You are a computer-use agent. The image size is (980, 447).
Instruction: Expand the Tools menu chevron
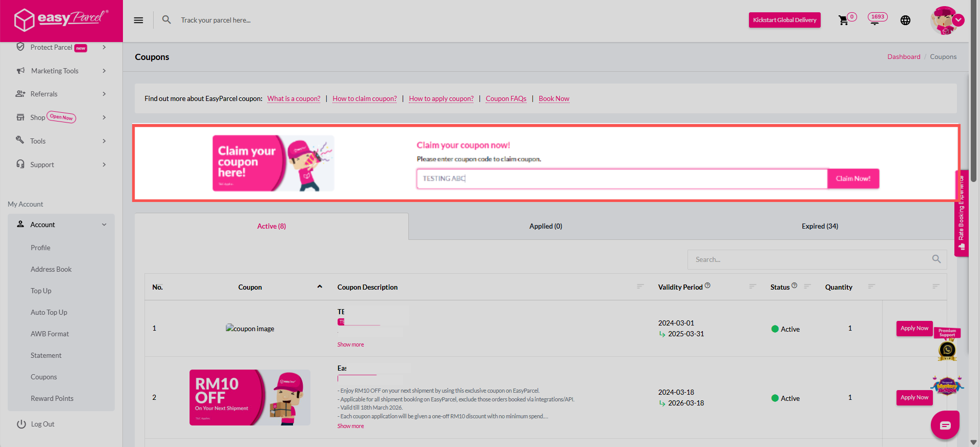click(x=104, y=141)
